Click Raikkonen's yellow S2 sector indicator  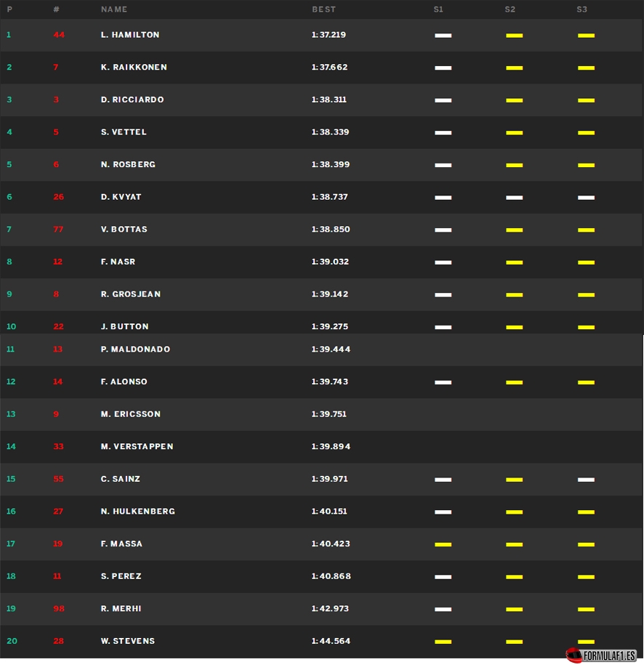coord(514,68)
